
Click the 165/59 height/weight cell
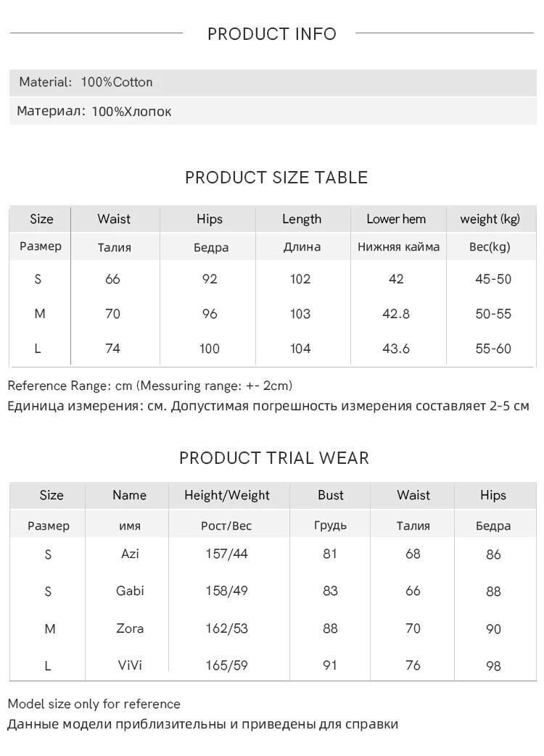point(227,665)
